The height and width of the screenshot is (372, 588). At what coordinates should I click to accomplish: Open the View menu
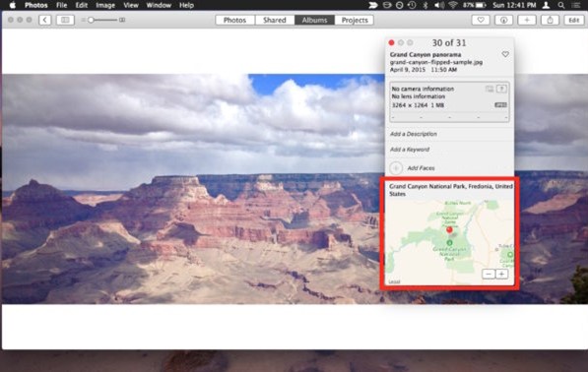131,5
